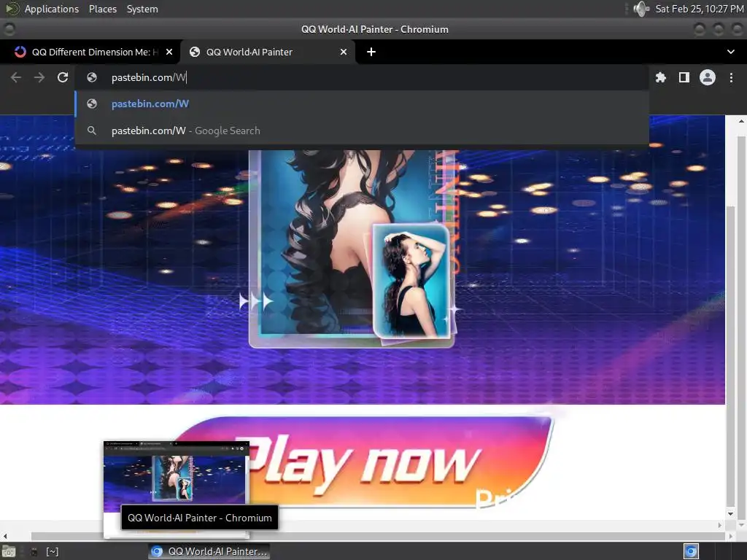747x560 pixels.
Task: Expand the tab search chevron
Action: [x=730, y=52]
